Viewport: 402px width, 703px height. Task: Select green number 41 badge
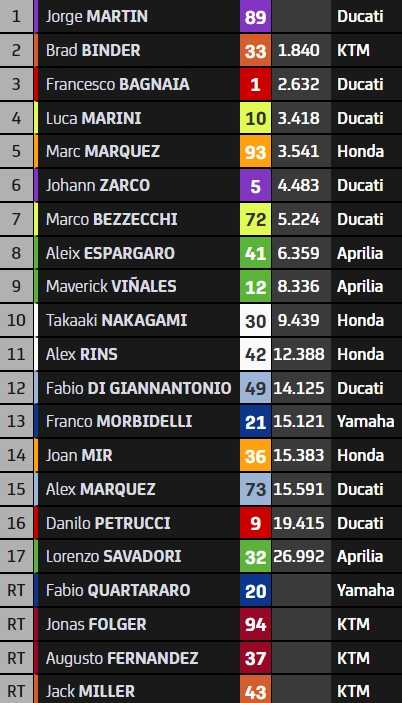[x=255, y=253]
